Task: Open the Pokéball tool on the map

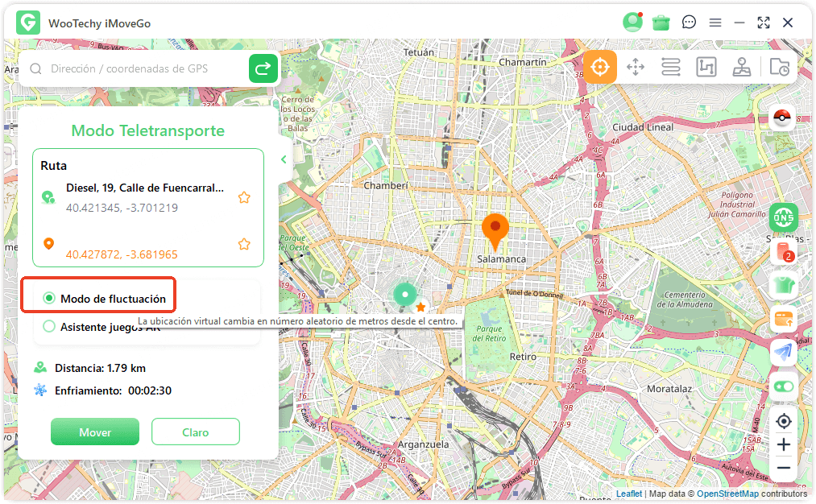Action: click(x=783, y=118)
